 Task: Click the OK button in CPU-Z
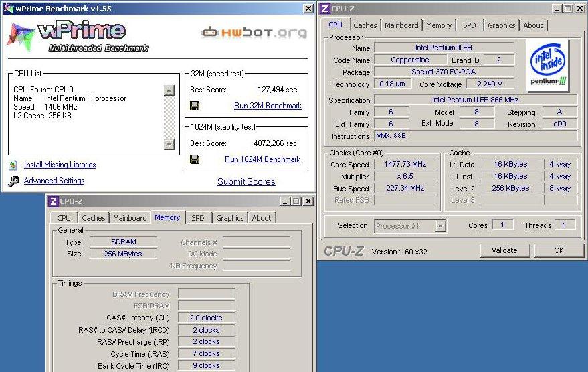pos(559,250)
